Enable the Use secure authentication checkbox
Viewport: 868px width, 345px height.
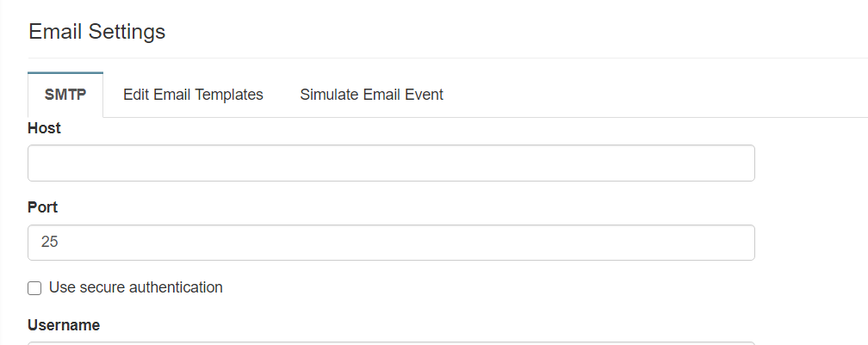[34, 288]
